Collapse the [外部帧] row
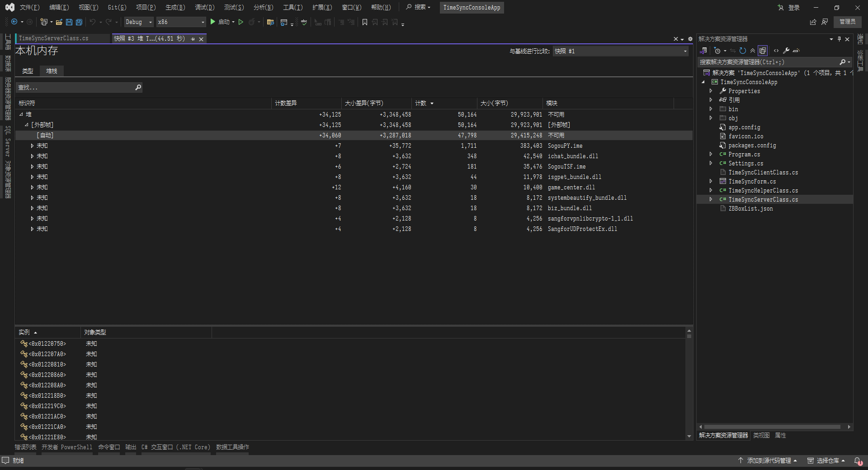The image size is (868, 470). 26,125
